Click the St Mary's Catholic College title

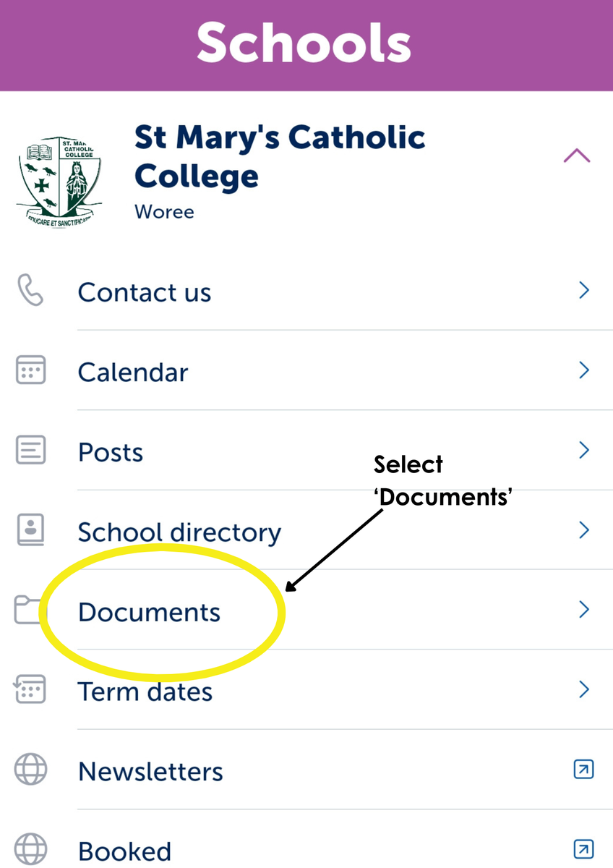280,157
